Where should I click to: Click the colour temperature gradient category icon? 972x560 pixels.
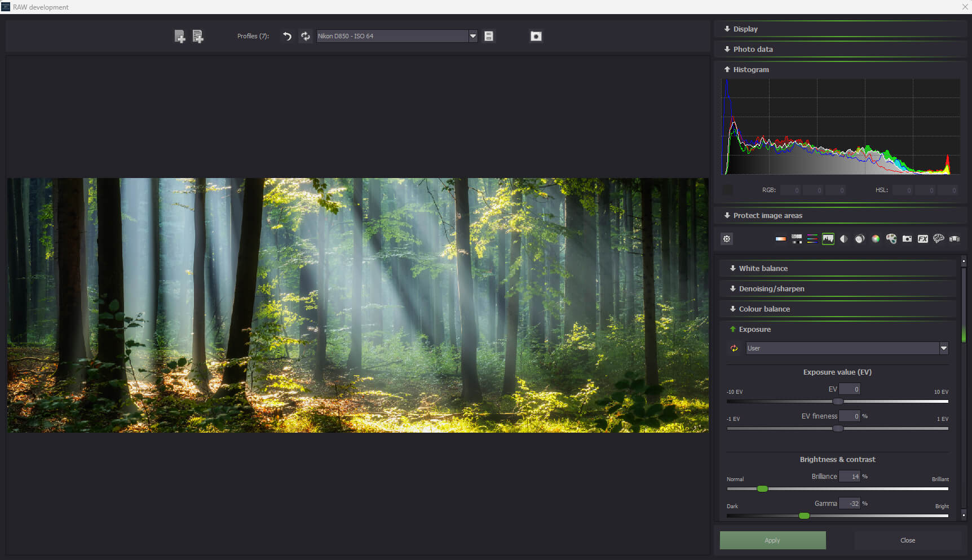coord(780,239)
